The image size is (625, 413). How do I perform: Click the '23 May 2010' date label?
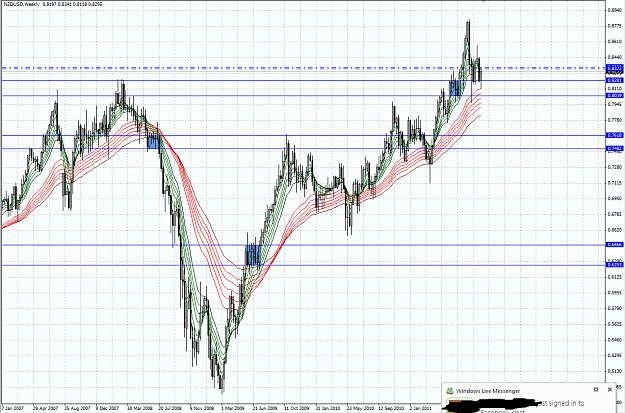point(359,408)
